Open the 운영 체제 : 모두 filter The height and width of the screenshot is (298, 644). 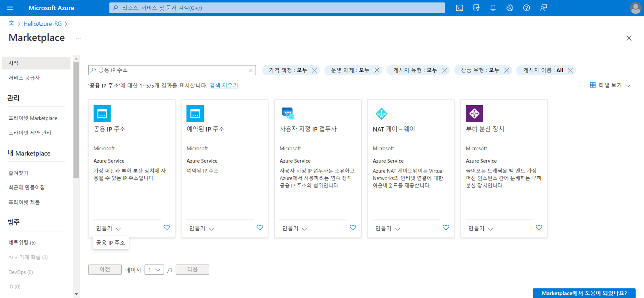coord(350,70)
